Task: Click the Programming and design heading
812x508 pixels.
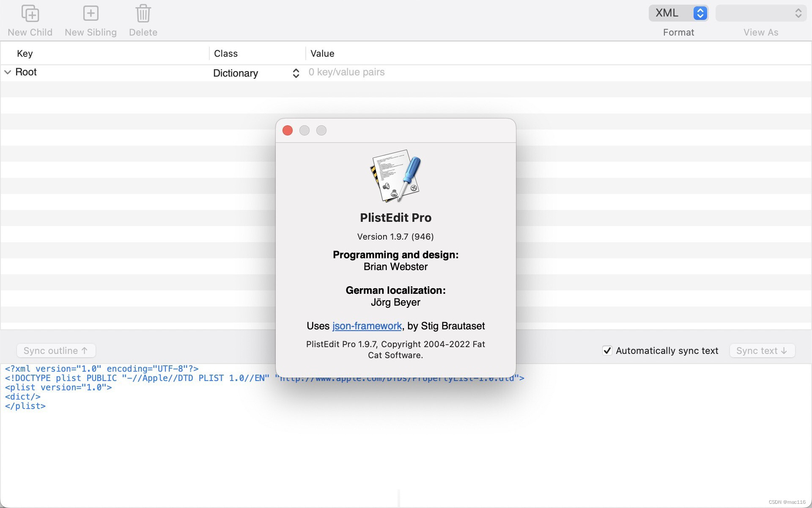Action: pyautogui.click(x=395, y=255)
